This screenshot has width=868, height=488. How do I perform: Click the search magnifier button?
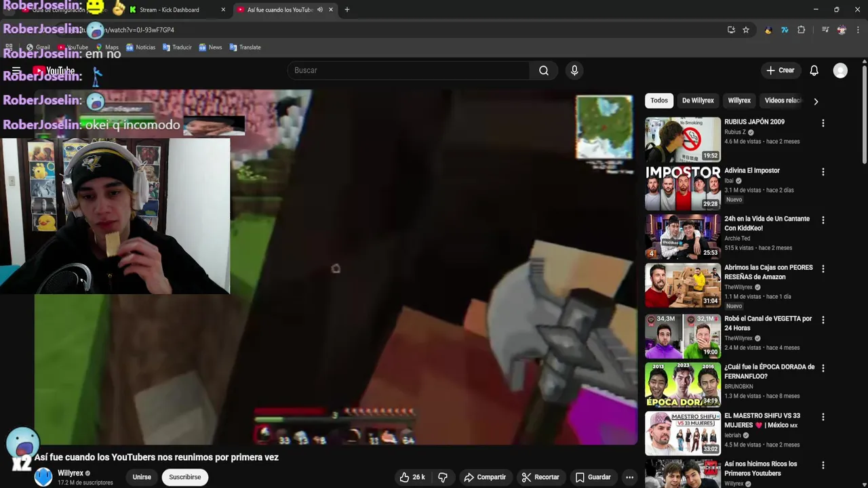[544, 70]
